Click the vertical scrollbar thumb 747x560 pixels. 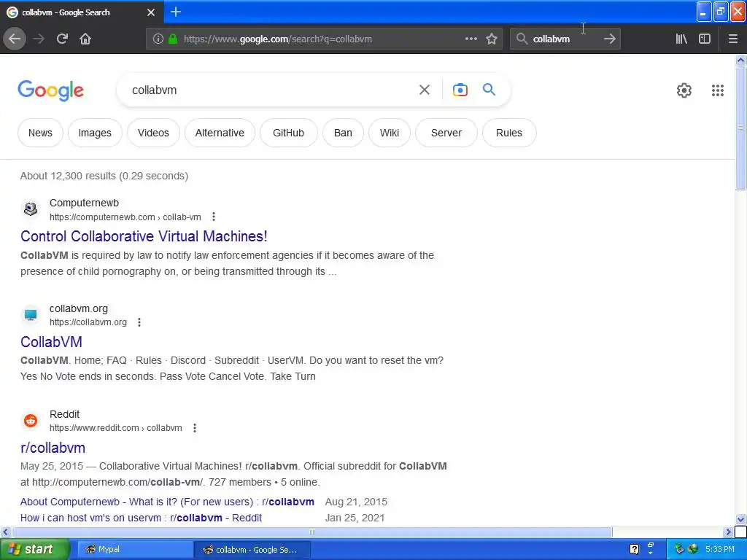pos(740,128)
